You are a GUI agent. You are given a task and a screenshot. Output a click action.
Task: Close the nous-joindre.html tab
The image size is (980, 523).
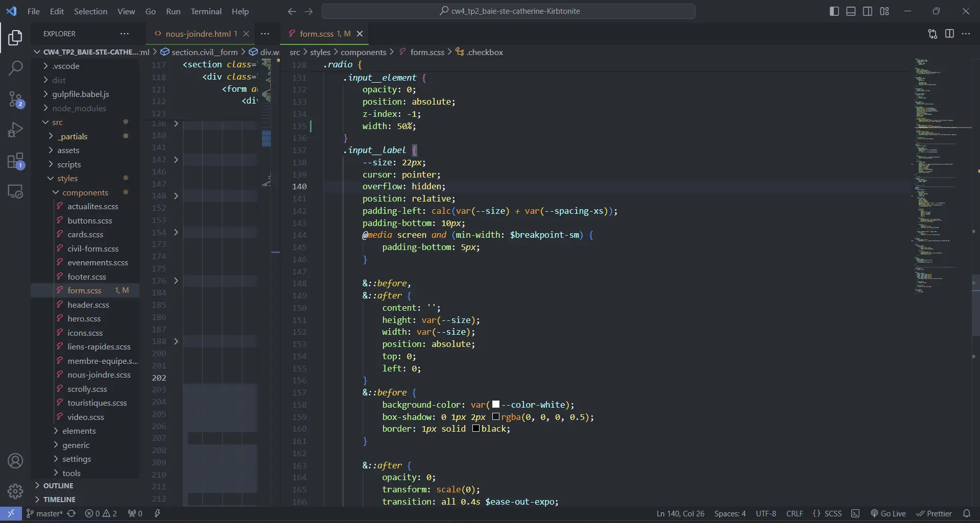point(246,34)
